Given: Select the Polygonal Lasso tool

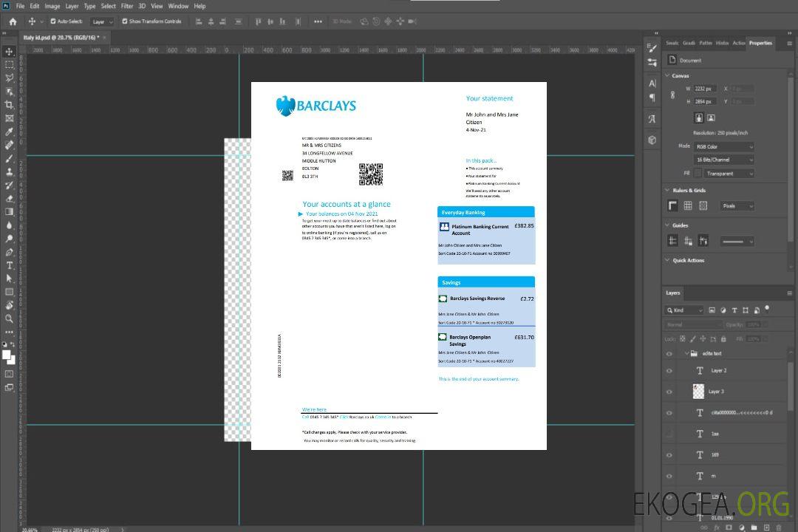Looking at the screenshot, I should click(9, 78).
